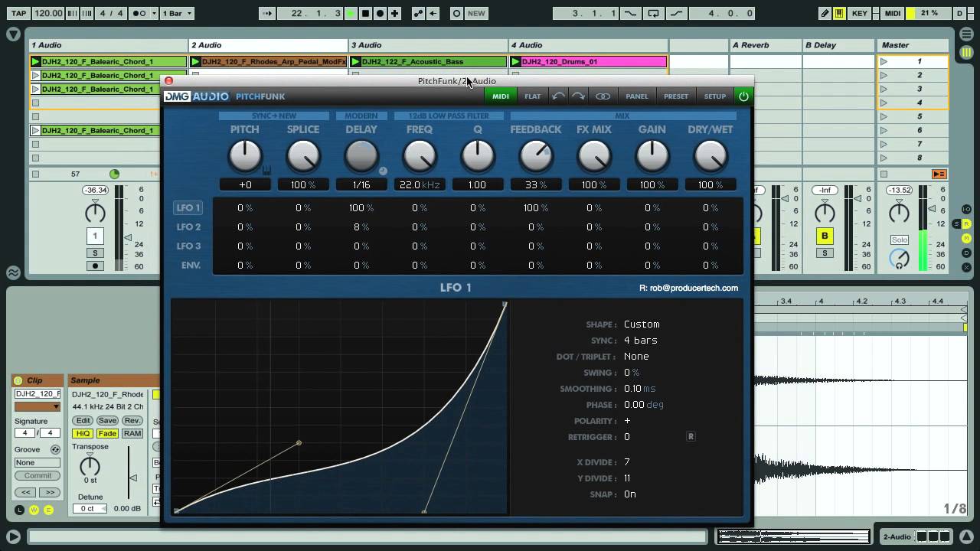Open the PitchFunk SETUP menu
This screenshot has height=551, width=980.
click(x=715, y=96)
